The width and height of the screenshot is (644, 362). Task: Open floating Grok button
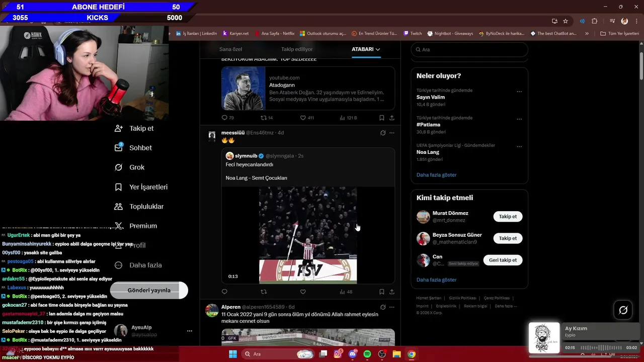pyautogui.click(x=623, y=310)
